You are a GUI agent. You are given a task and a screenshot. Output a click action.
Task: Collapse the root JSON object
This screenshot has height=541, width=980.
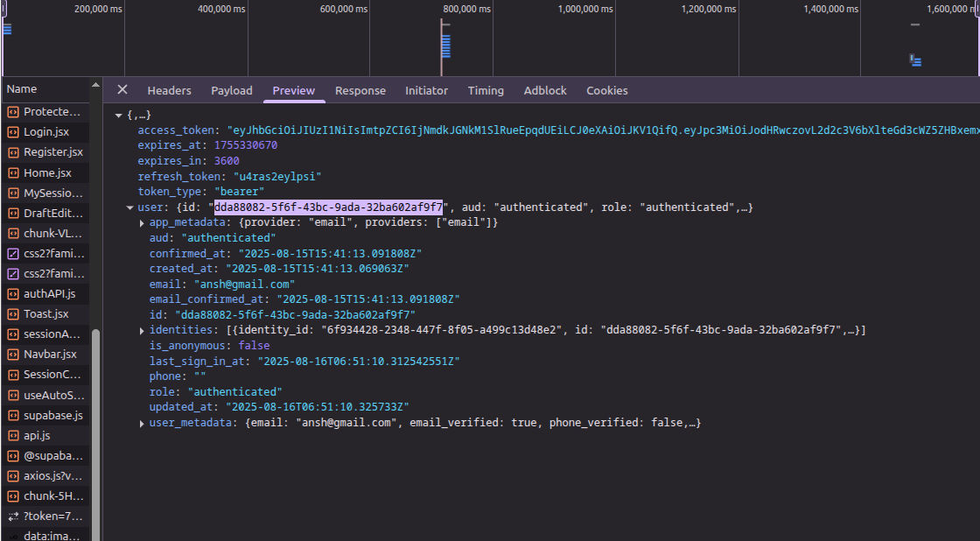(x=118, y=115)
